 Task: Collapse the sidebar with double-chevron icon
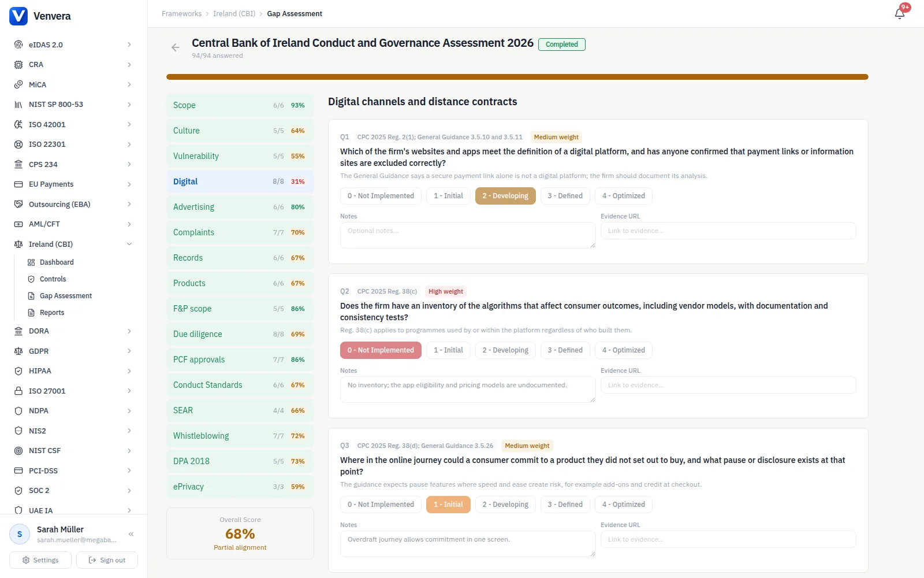coord(131,534)
